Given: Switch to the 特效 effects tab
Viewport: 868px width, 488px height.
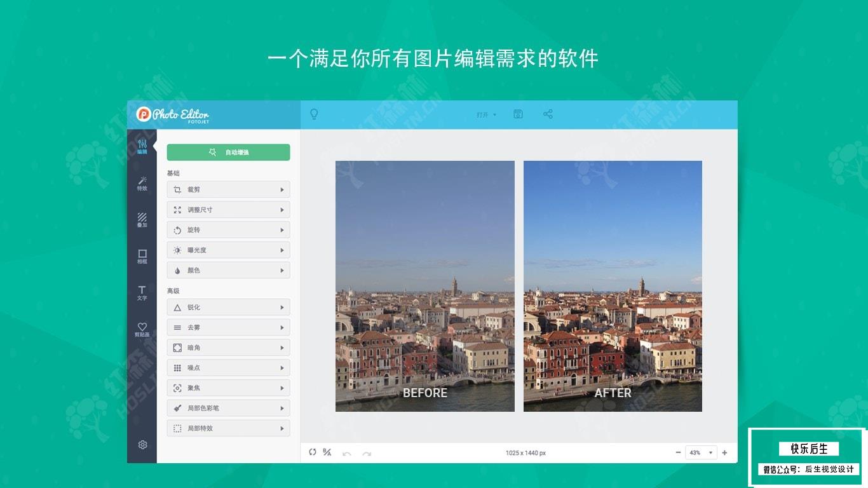Looking at the screenshot, I should pyautogui.click(x=142, y=184).
